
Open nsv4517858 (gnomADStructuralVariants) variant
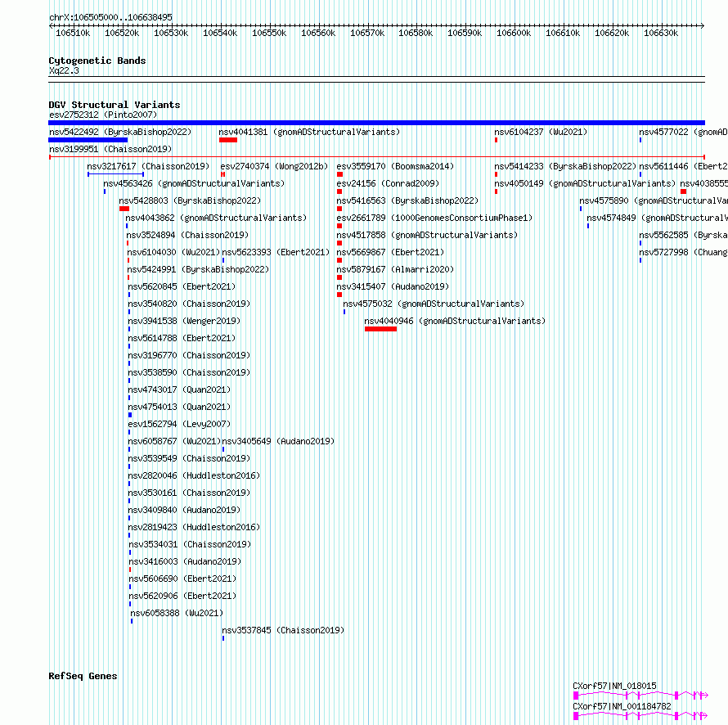[427, 235]
